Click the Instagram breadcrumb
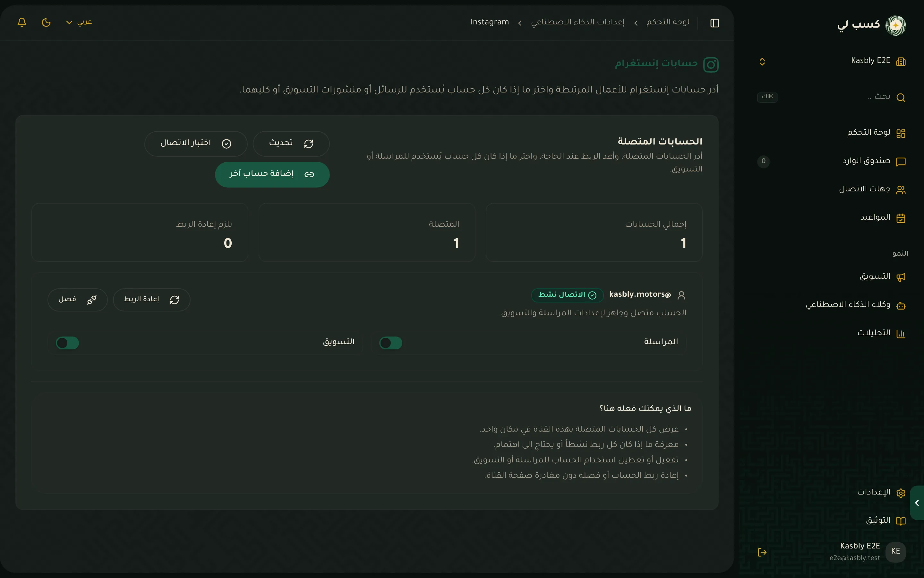The image size is (924, 578). pos(490,22)
